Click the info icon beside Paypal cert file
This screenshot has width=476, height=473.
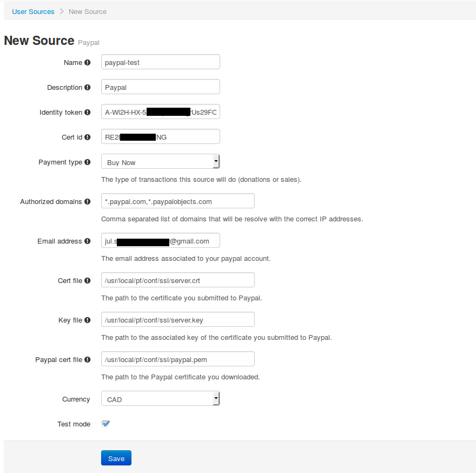tap(88, 359)
